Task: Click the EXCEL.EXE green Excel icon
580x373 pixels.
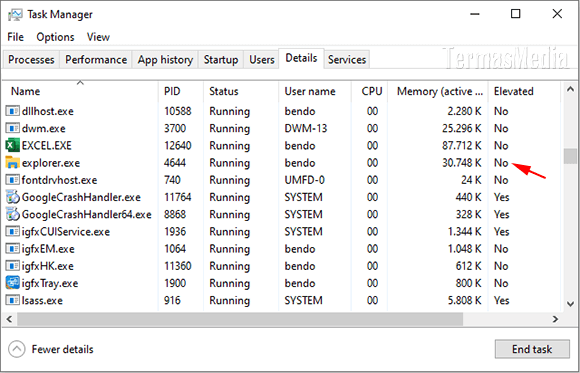Action: coord(12,145)
